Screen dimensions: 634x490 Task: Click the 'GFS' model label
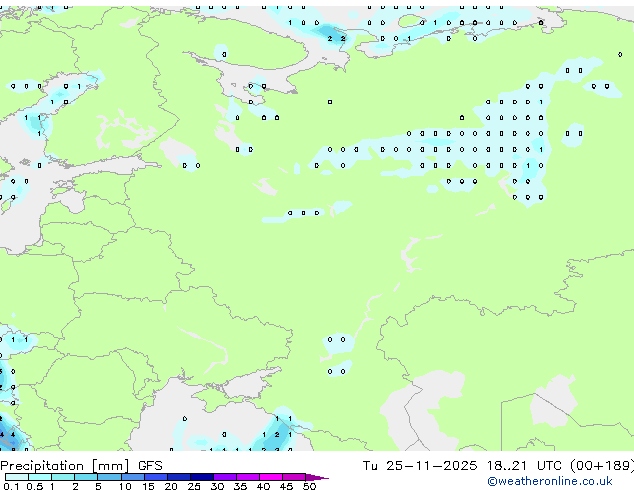[150, 466]
